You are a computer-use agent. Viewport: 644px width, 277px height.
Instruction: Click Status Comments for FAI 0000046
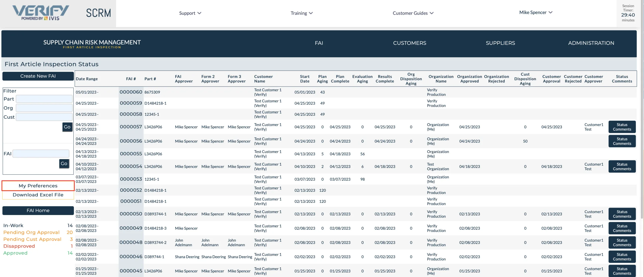click(622, 257)
